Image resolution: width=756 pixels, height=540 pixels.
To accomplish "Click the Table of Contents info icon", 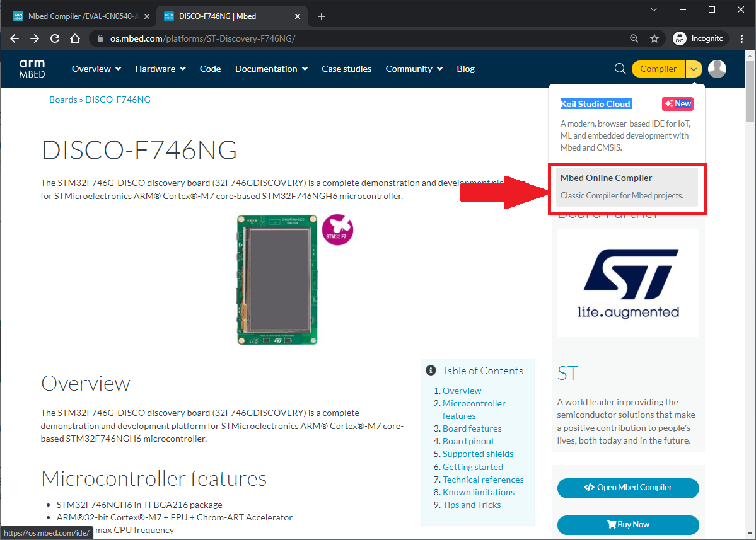I will (x=431, y=371).
